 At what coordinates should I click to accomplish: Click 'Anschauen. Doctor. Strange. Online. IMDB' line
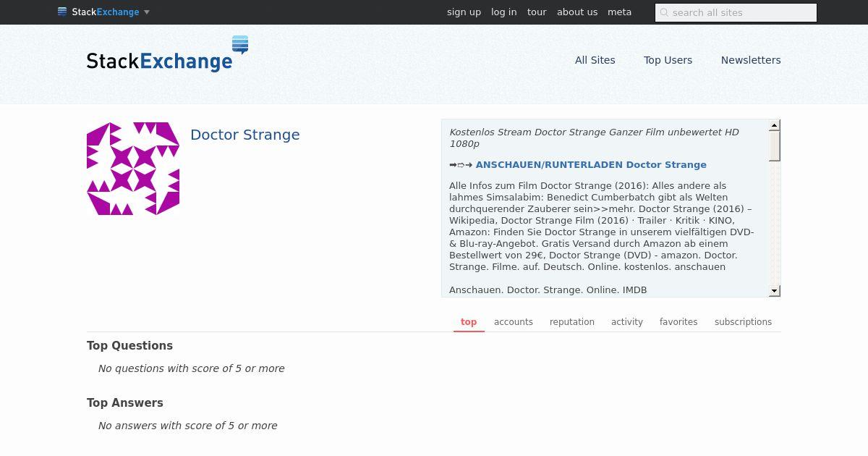pos(548,290)
